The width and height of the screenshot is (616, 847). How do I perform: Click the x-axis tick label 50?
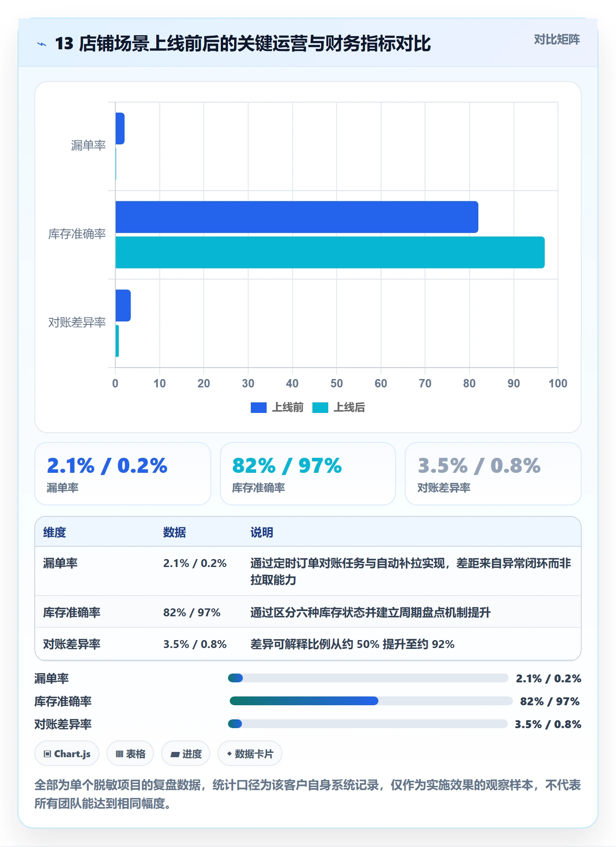click(337, 383)
